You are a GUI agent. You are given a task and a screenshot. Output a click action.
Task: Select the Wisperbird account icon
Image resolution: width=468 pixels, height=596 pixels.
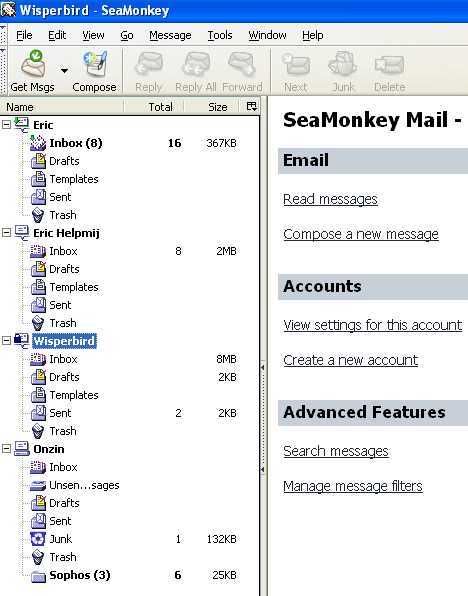point(22,341)
